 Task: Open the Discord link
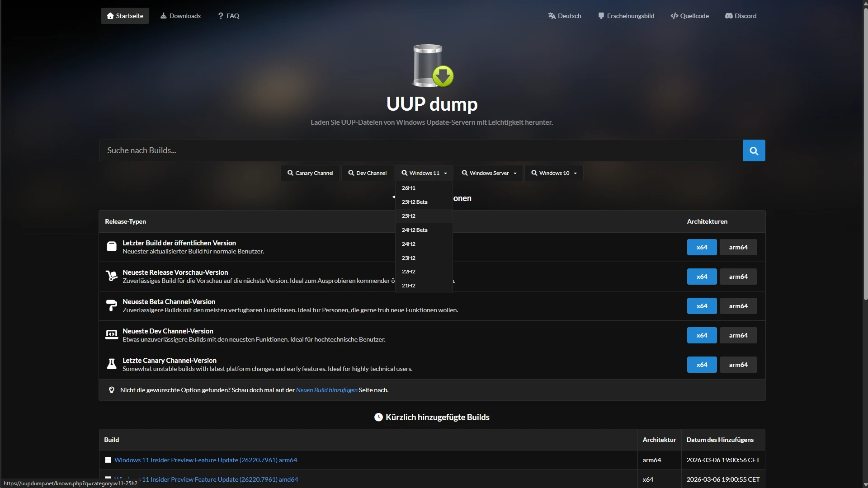coord(741,16)
